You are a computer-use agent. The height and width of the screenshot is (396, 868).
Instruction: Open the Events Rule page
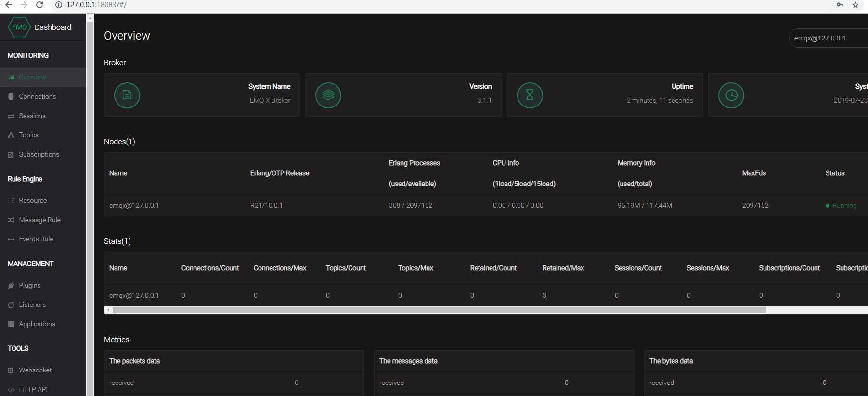[x=43, y=239]
